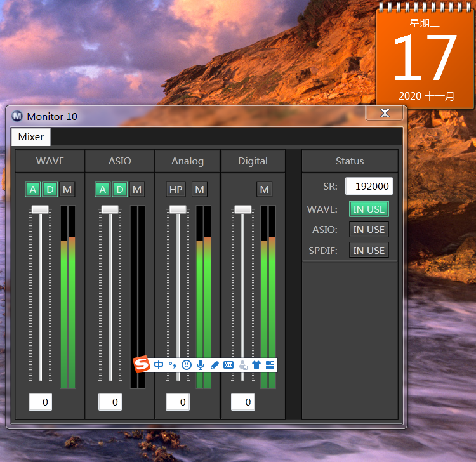Click the Sogou input method logo
476x462 pixels.
(x=142, y=364)
